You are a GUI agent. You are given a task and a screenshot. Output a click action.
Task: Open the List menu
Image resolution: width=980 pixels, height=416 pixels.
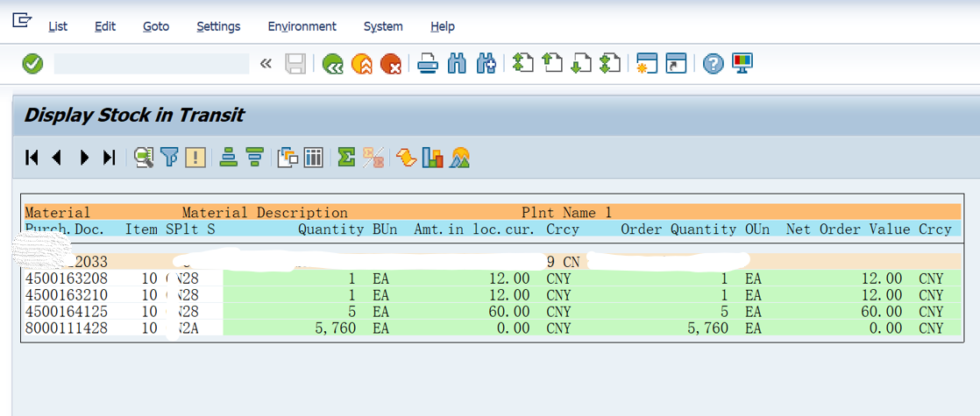(x=58, y=26)
